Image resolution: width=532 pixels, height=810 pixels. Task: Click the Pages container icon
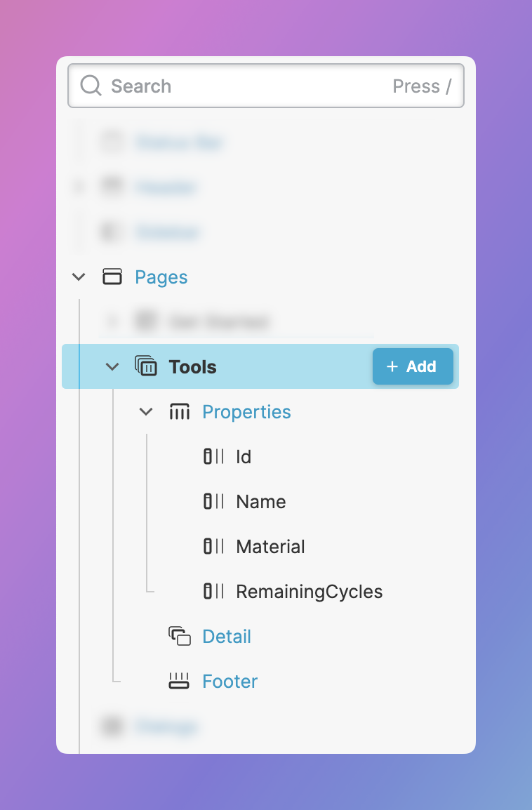tap(112, 277)
